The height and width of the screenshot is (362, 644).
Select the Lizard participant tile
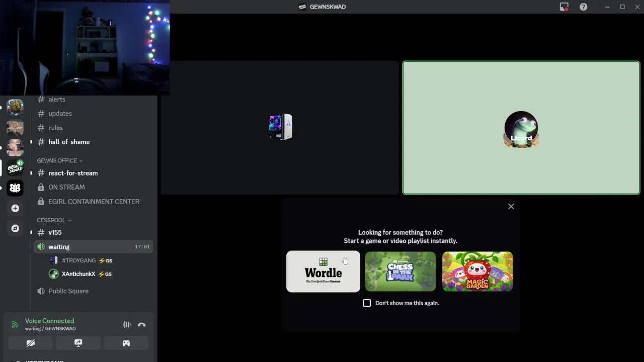521,128
